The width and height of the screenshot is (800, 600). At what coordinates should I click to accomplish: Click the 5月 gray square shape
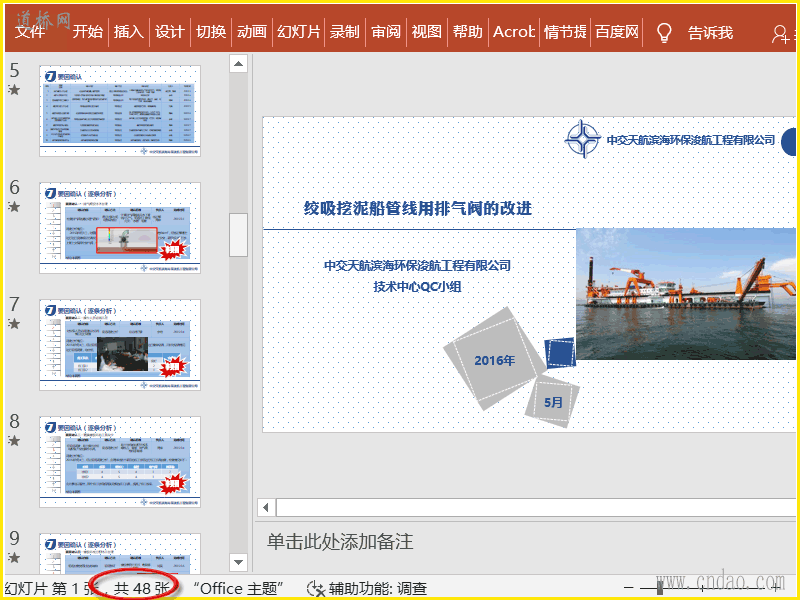(x=553, y=402)
